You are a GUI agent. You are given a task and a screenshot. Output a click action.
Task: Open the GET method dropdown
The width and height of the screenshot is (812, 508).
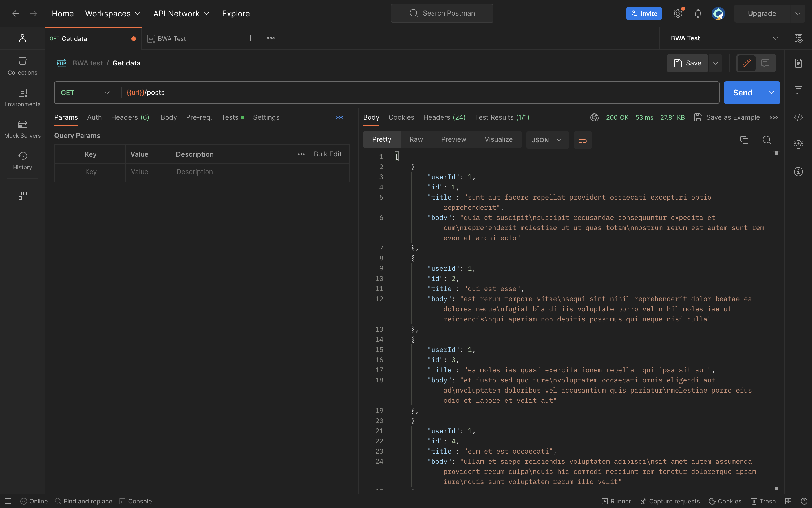pyautogui.click(x=85, y=92)
